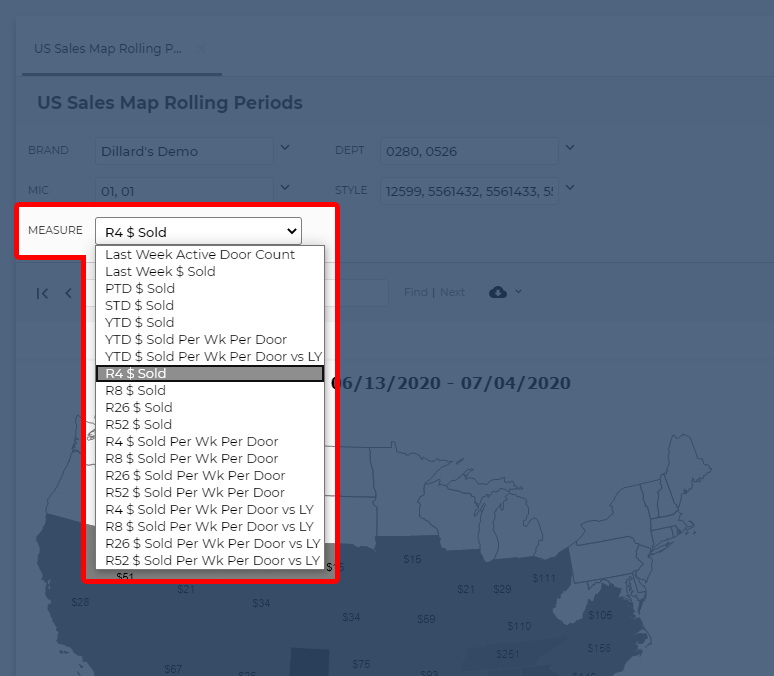Screen dimensions: 774x676
Task: Click the BRAND Dillard's Demo field
Action: (185, 151)
